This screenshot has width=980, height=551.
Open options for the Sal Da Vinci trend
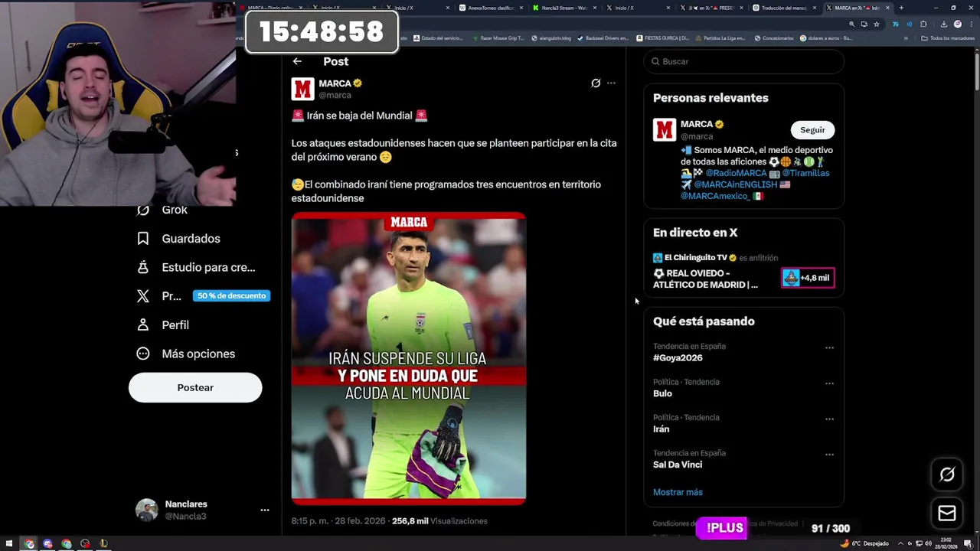829,455
